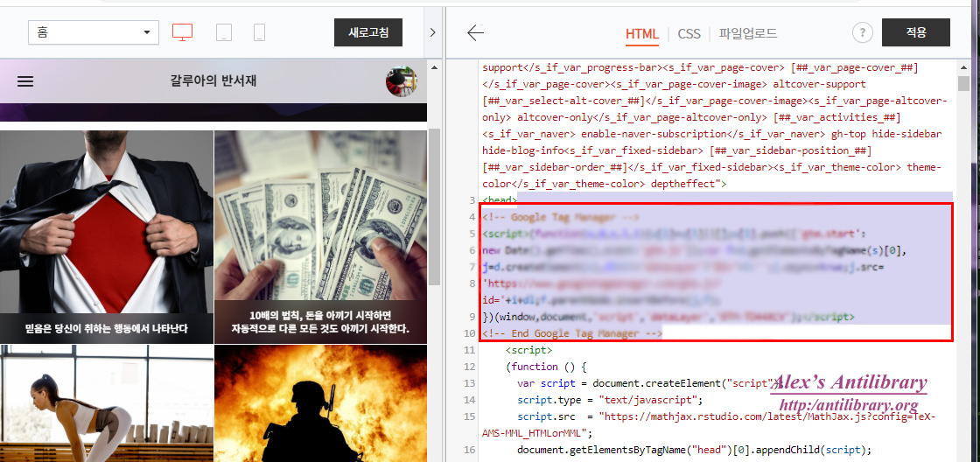Screen dimensions: 980x462
Task: Click line number 16 in the editor gutter
Action: coord(469,450)
